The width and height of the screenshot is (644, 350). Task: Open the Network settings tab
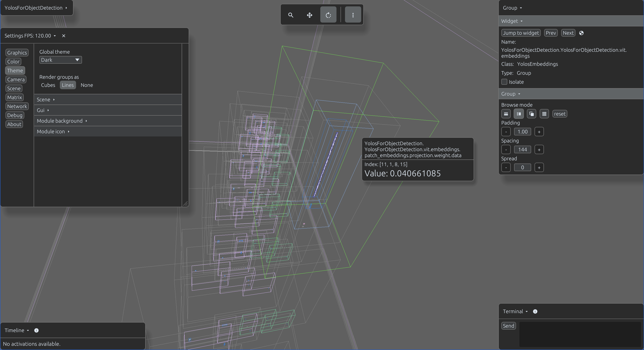point(17,106)
